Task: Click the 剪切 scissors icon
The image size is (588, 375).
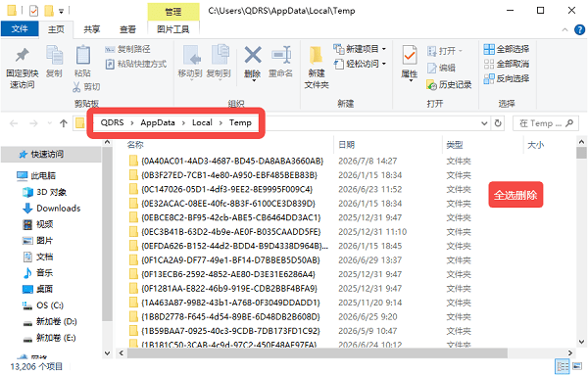Action: point(76,87)
